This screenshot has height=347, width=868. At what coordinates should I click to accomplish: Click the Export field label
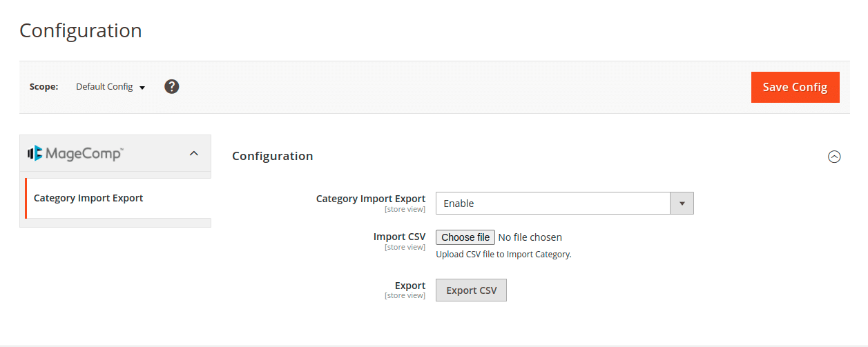click(x=410, y=286)
